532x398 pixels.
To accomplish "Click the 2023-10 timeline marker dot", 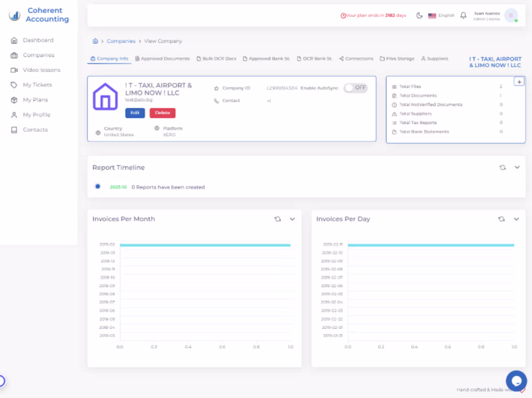I will pyautogui.click(x=98, y=186).
